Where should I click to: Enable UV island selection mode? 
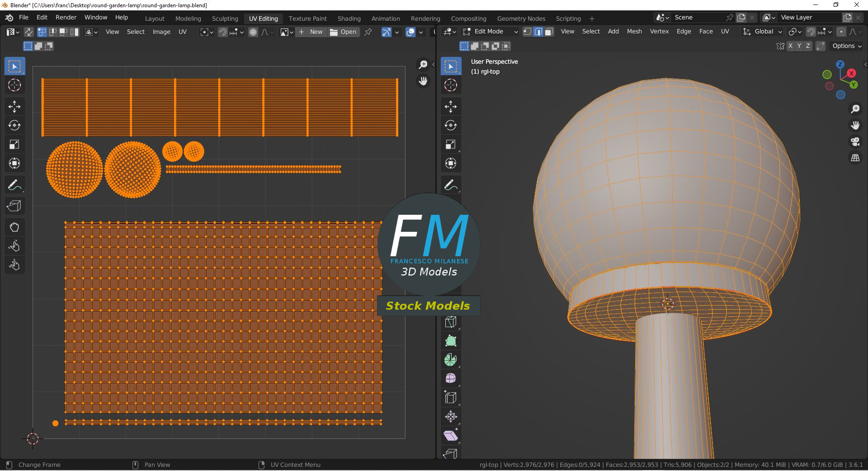point(74,32)
